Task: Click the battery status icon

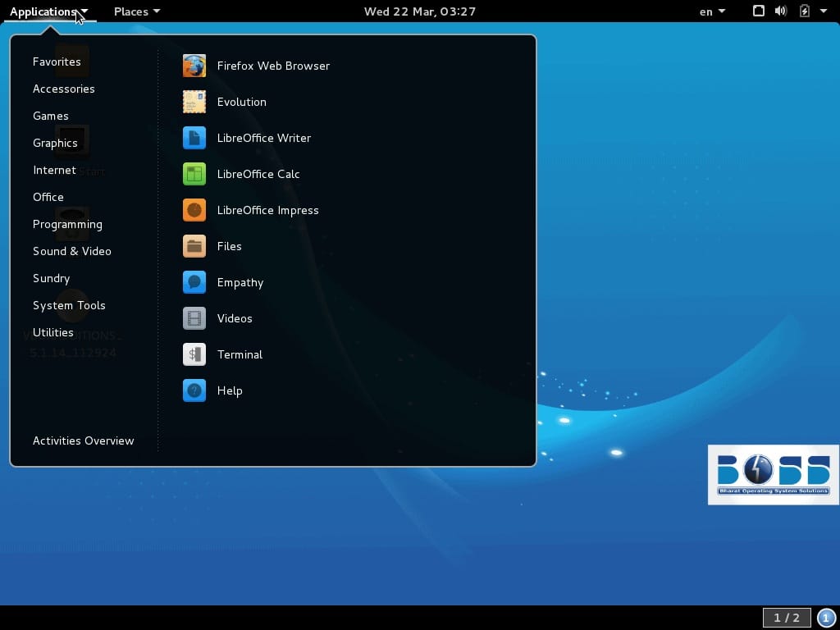Action: click(x=804, y=11)
